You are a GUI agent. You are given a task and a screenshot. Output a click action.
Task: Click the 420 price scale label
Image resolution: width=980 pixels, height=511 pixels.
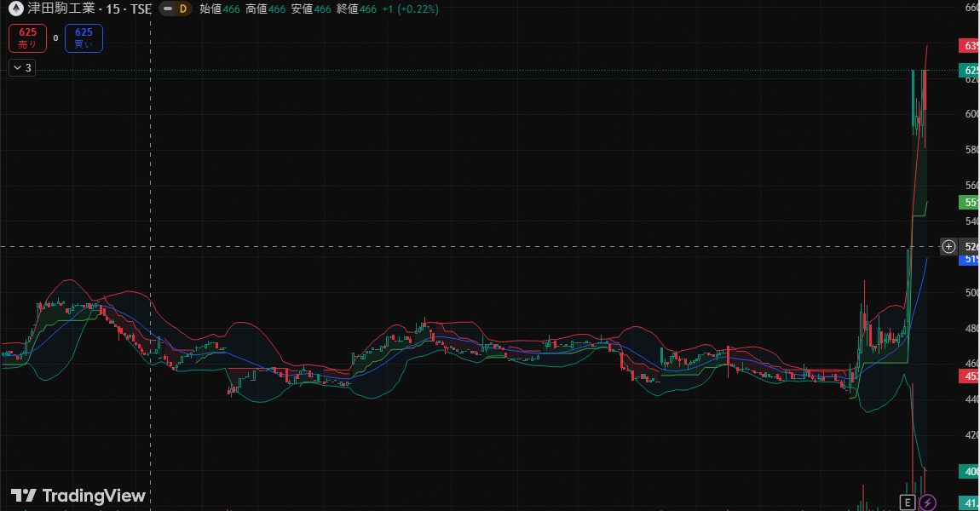(x=971, y=435)
